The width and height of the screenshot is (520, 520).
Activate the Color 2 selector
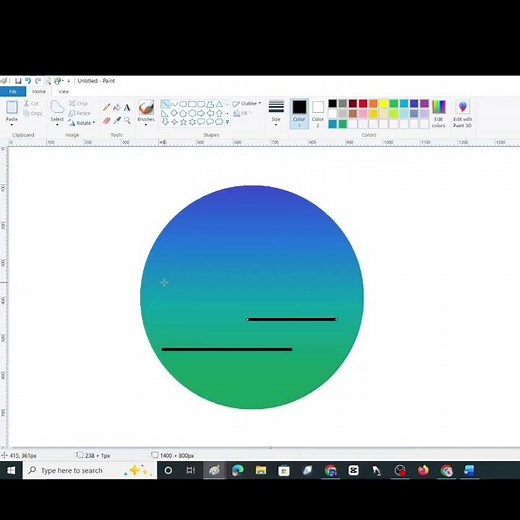point(318,114)
